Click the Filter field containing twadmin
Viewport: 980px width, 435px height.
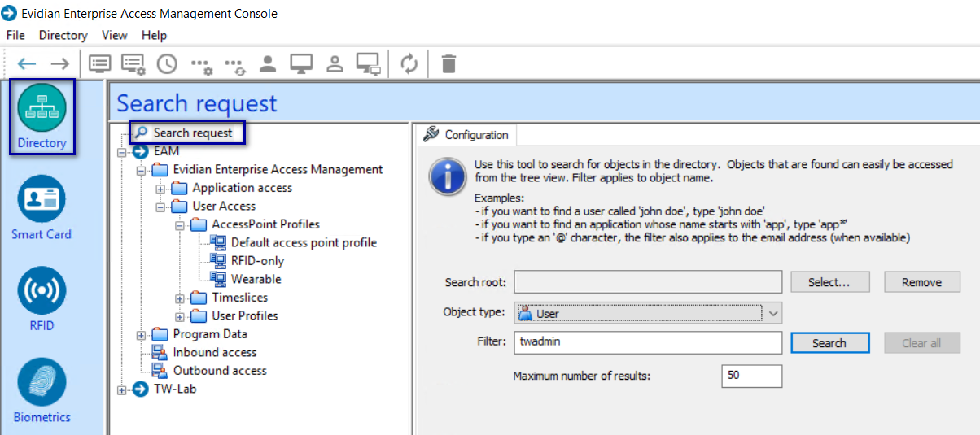pyautogui.click(x=648, y=342)
